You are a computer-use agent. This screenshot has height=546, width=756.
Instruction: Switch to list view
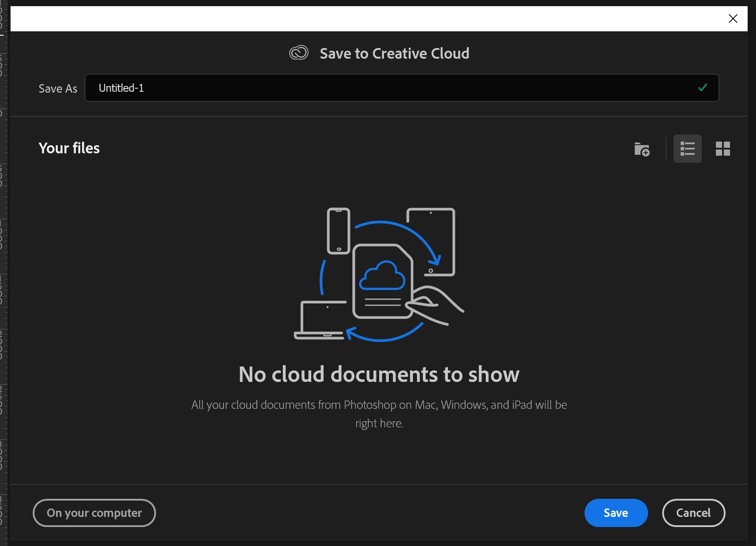tap(687, 149)
